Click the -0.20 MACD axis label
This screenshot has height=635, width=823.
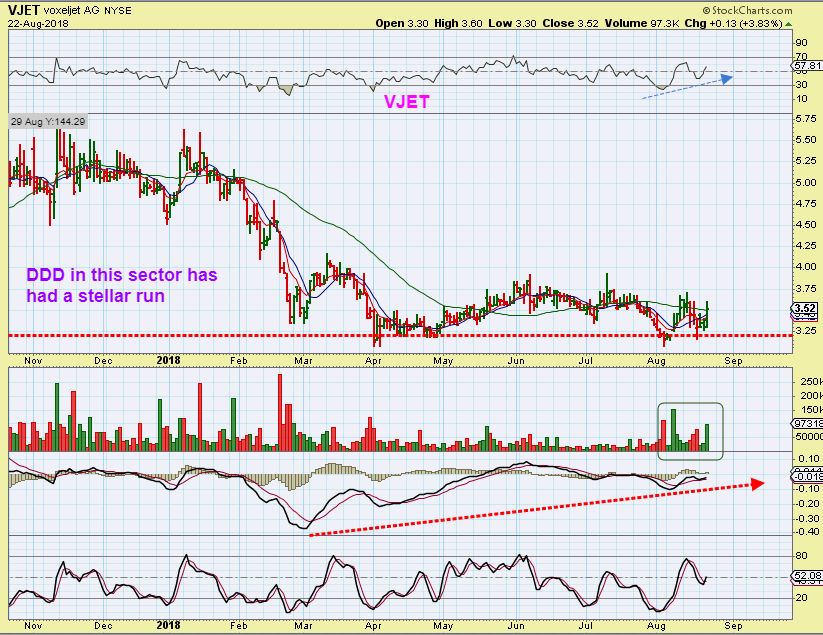point(808,504)
